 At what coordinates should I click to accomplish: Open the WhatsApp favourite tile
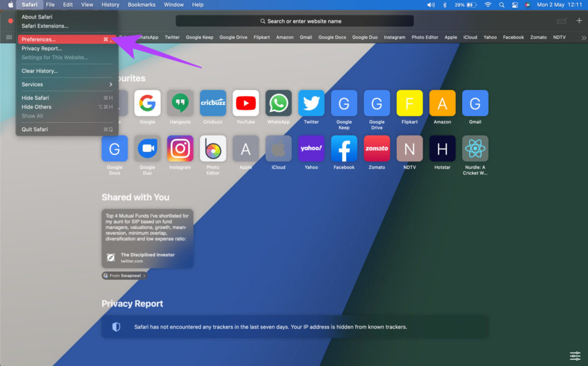point(278,103)
